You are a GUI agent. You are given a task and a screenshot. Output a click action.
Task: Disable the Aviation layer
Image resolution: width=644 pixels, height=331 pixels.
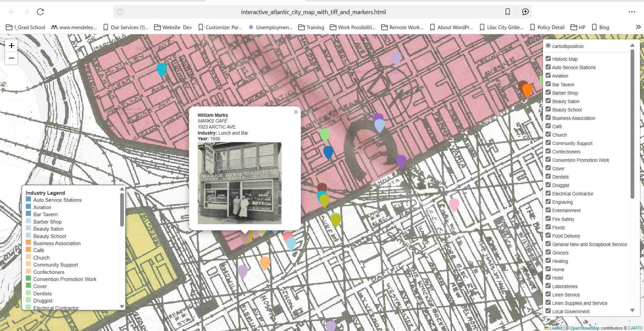coord(548,76)
